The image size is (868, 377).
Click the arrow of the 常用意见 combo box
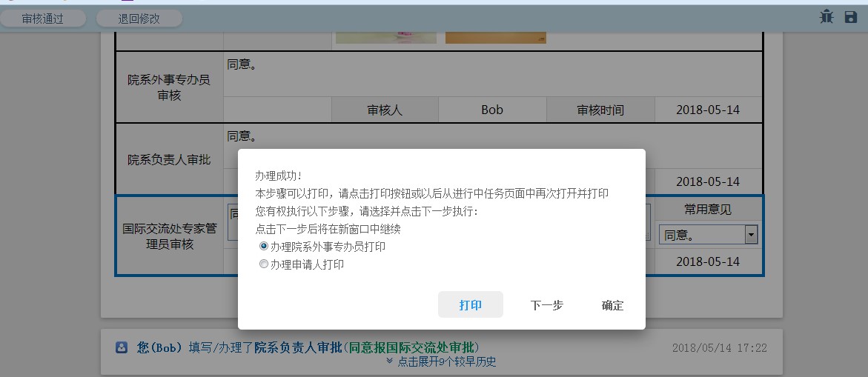click(751, 236)
